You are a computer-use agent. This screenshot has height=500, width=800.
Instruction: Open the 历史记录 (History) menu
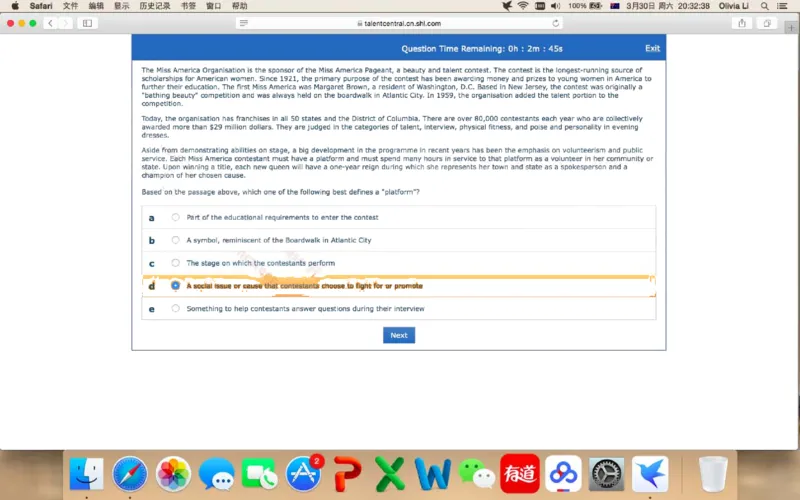click(x=154, y=6)
